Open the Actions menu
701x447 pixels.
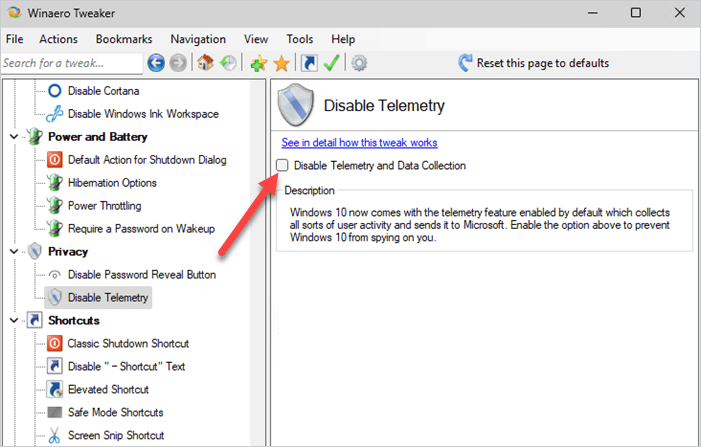[58, 39]
